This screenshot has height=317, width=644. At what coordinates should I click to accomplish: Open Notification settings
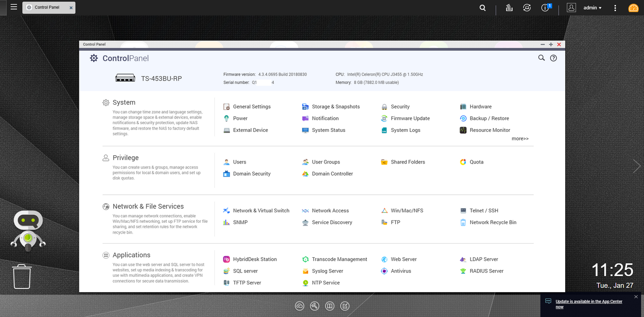point(320,119)
